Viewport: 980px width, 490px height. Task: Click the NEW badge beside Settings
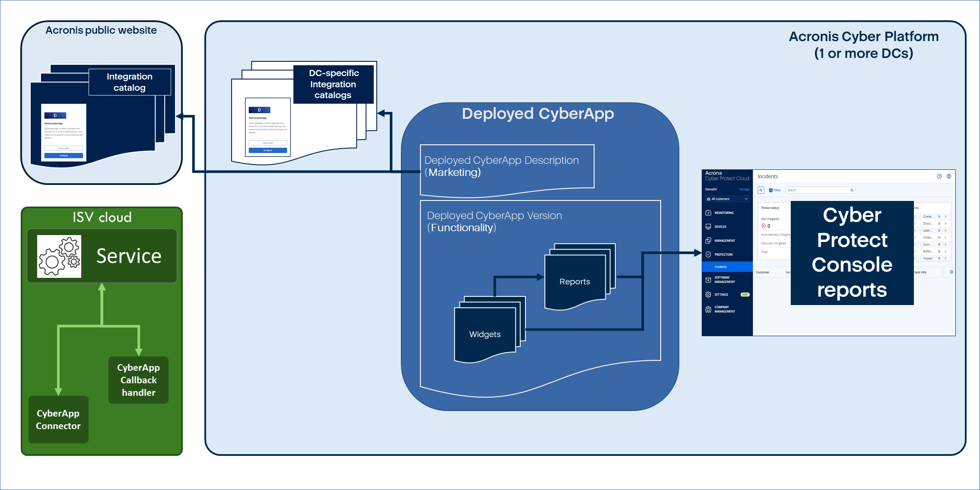[745, 295]
